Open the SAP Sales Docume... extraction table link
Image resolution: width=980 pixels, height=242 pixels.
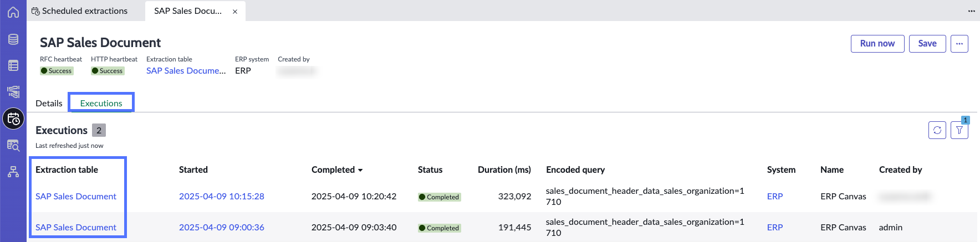point(186,71)
